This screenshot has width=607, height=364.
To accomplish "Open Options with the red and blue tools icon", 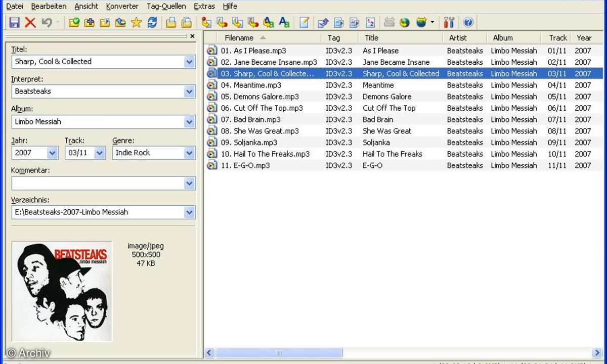I will pyautogui.click(x=449, y=23).
